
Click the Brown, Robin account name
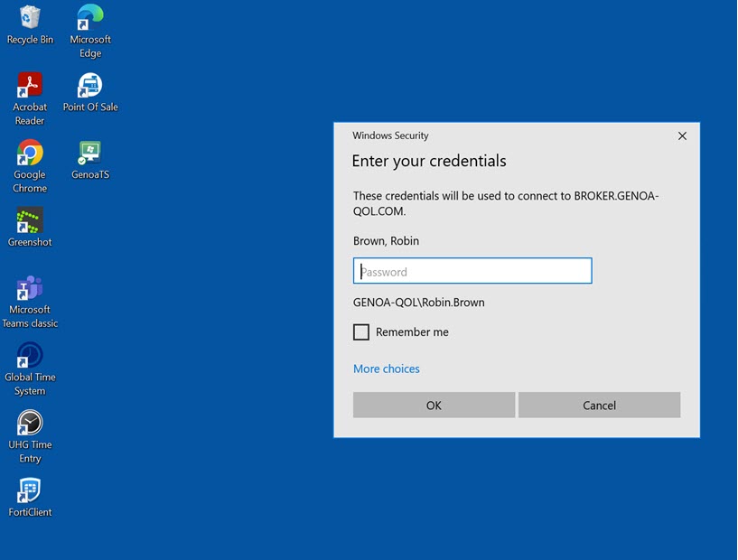(x=386, y=241)
